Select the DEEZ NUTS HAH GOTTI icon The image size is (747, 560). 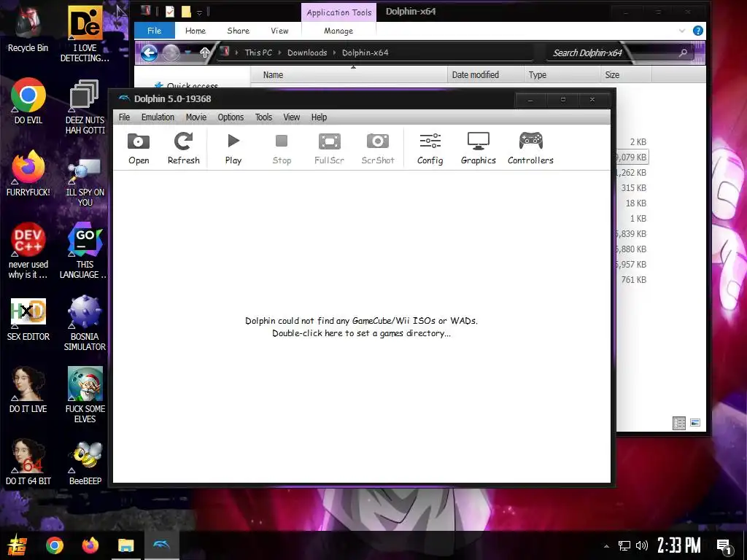coord(85,106)
